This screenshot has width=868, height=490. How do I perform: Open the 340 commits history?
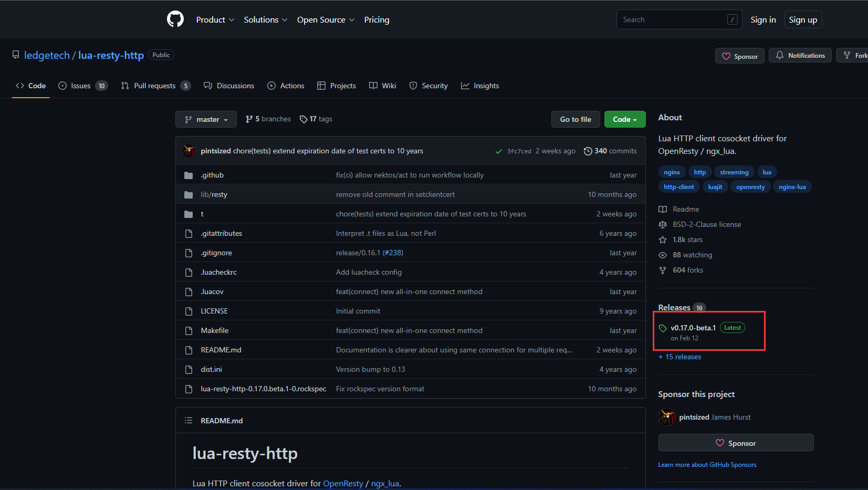pos(610,151)
